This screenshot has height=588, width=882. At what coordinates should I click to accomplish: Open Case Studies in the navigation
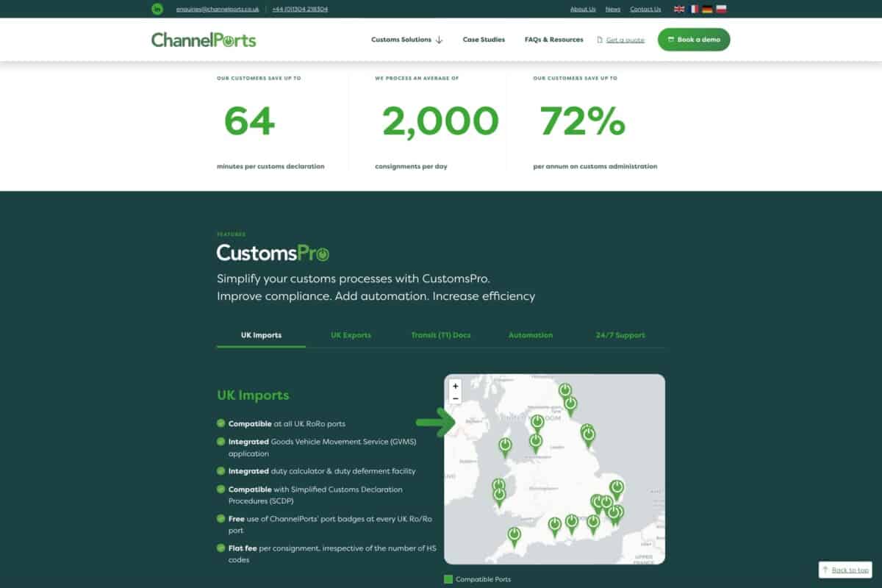click(484, 40)
